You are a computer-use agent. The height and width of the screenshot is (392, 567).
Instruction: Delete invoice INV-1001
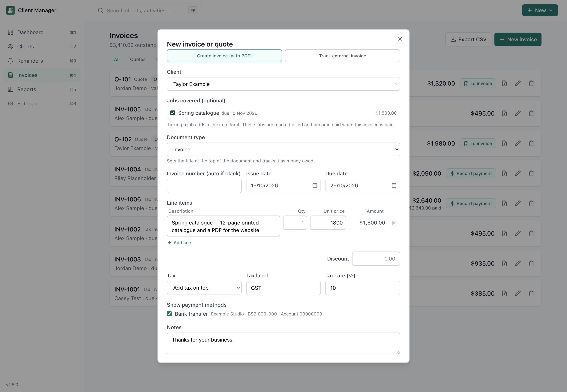[531, 294]
